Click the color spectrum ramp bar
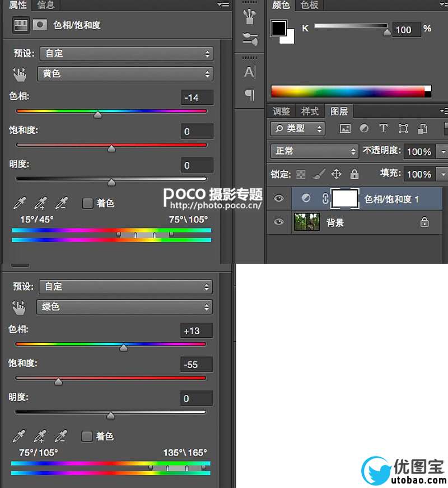The image size is (448, 488). pyautogui.click(x=351, y=92)
